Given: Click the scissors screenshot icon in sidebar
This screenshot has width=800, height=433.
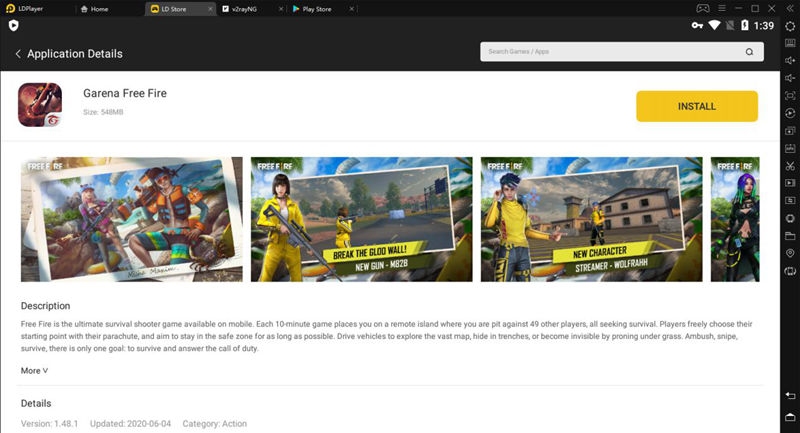Looking at the screenshot, I should (x=790, y=165).
